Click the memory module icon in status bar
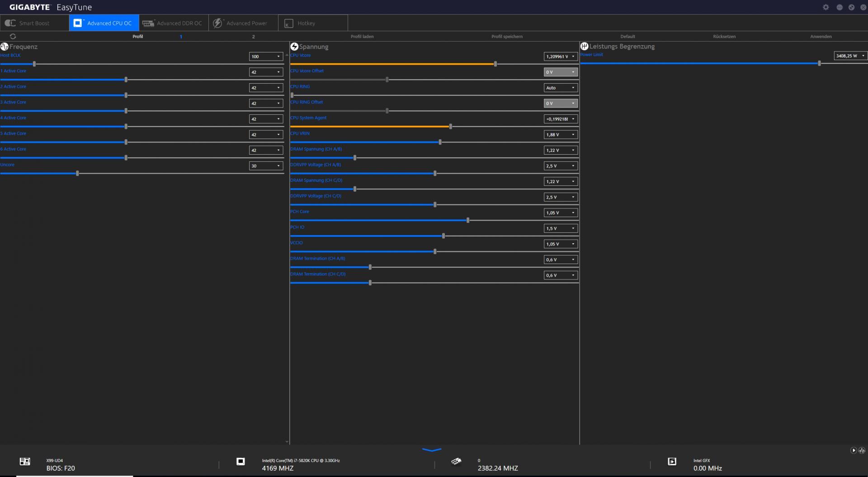The height and width of the screenshot is (477, 868). point(456,461)
